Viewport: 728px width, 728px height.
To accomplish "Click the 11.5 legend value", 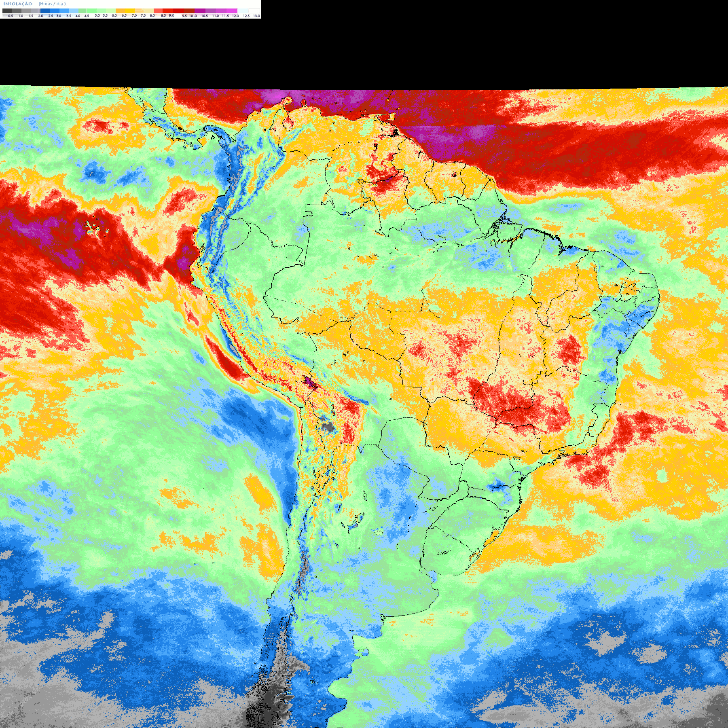I will [225, 16].
